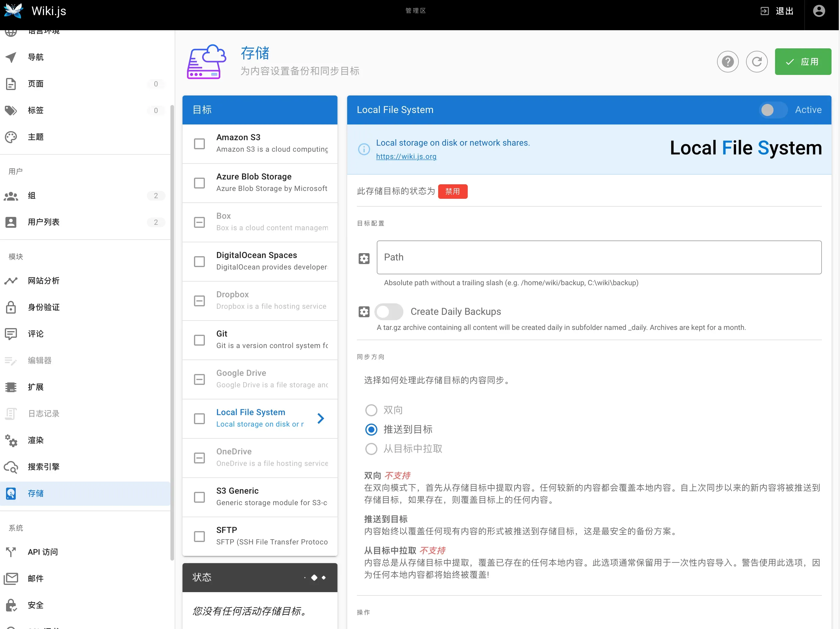Click the analytics chart icon for 网站分析
The height and width of the screenshot is (629, 840).
[x=11, y=281]
